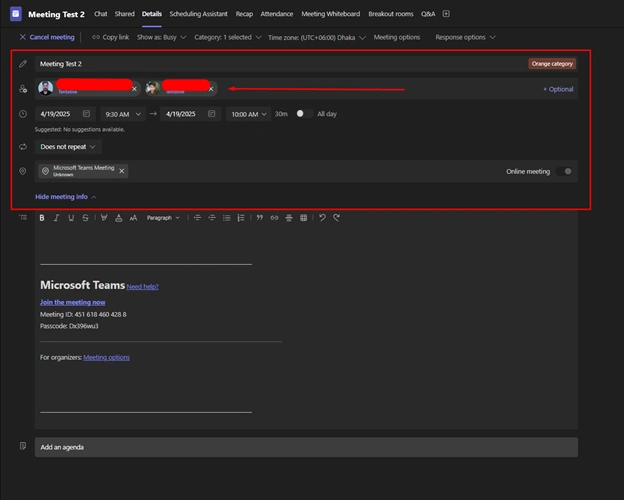Apply underline formatting

(71, 218)
